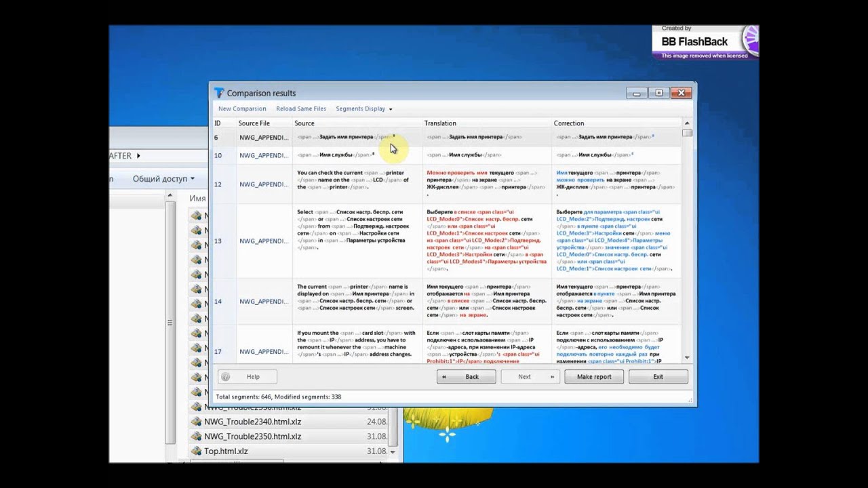868x488 pixels.
Task: Select NWG_Trouble2340.html.xlz file name
Action: coord(252,422)
